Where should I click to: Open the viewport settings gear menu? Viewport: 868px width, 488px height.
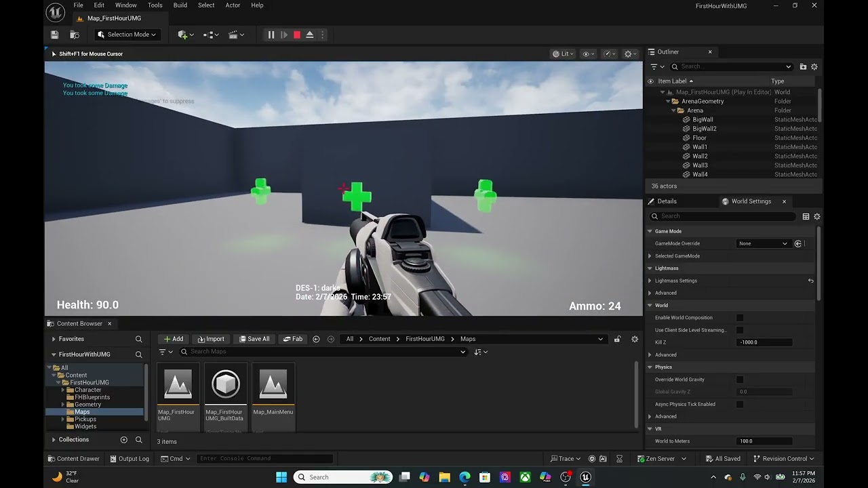[x=630, y=54]
